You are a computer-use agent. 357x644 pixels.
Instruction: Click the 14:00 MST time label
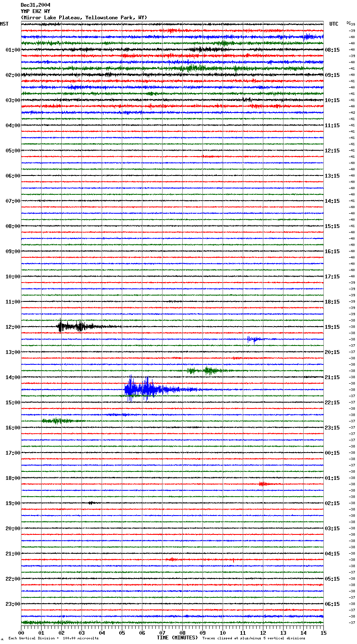pos(13,377)
